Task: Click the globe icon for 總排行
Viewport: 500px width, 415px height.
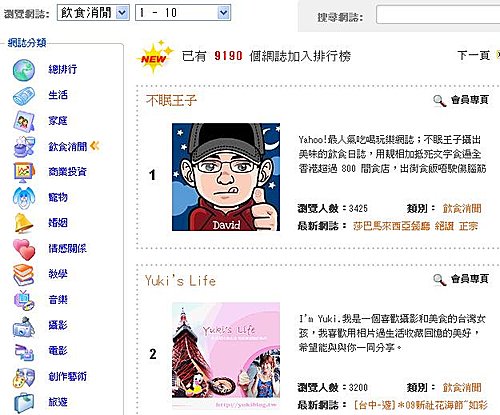Action: [x=24, y=70]
